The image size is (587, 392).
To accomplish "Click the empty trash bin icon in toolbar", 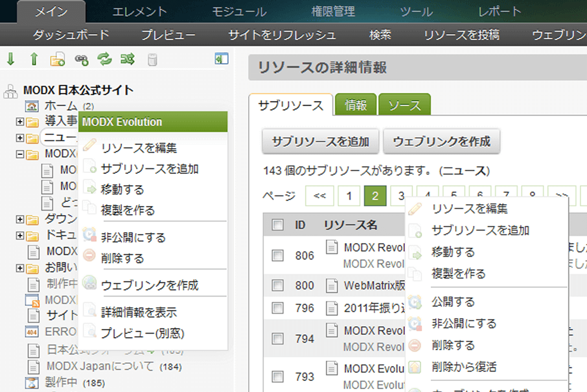I will point(152,60).
